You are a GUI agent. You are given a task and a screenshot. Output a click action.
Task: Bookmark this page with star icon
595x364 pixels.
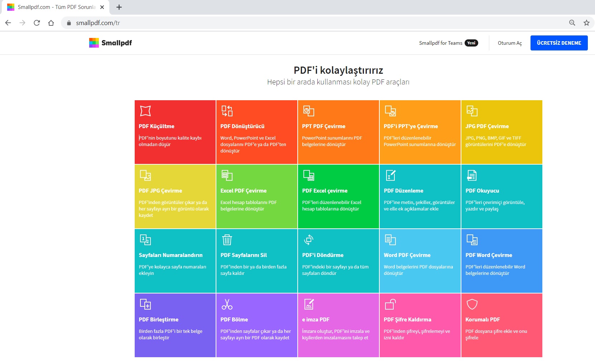point(586,23)
